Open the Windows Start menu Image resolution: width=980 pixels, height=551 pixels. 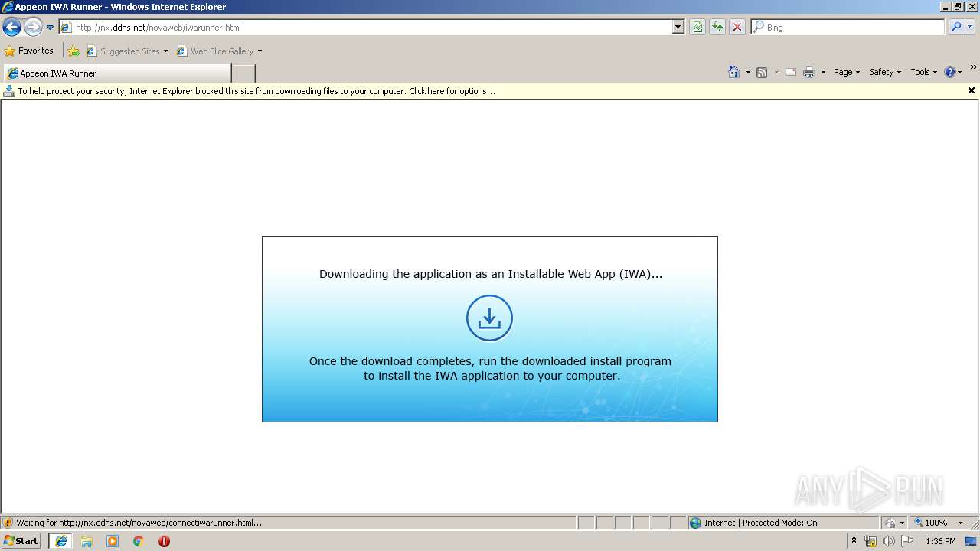(x=21, y=541)
